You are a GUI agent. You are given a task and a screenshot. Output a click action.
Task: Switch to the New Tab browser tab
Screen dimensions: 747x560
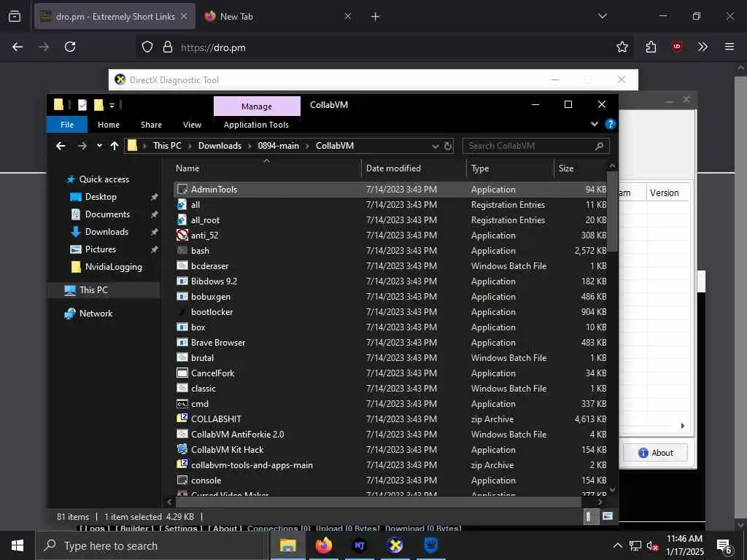click(x=278, y=16)
